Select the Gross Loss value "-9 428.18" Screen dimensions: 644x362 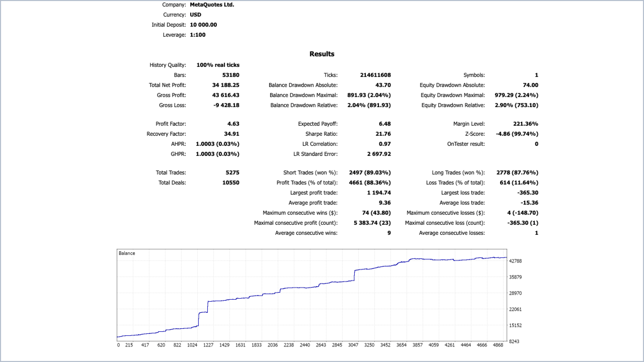coord(226,105)
